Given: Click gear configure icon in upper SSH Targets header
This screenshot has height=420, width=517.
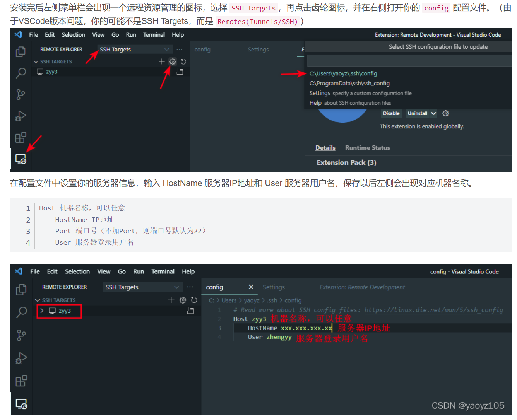Looking at the screenshot, I should point(173,61).
